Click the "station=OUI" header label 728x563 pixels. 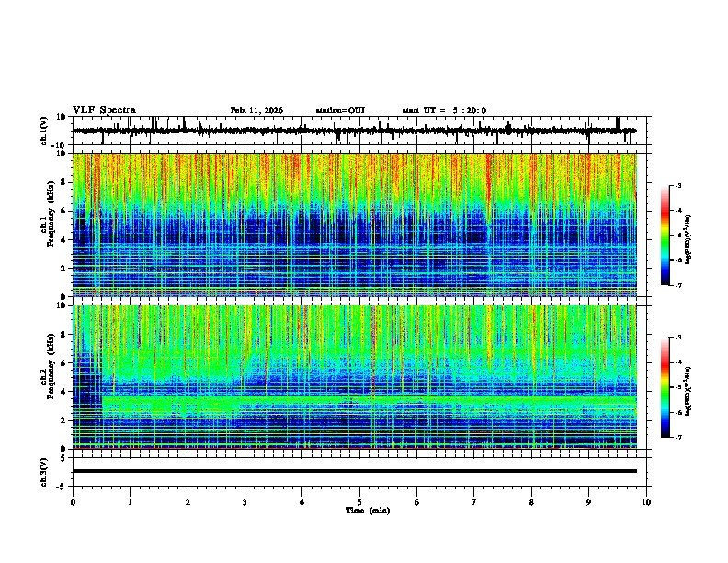(x=340, y=110)
